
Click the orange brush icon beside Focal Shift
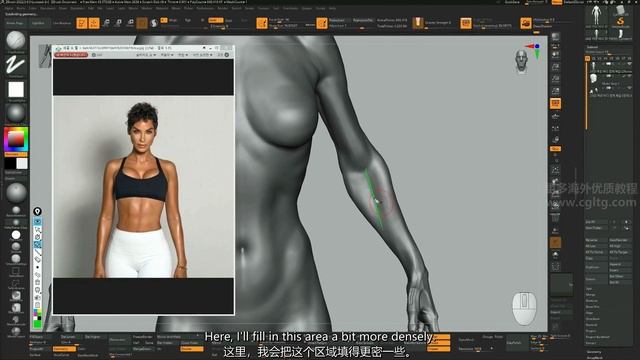click(262, 23)
